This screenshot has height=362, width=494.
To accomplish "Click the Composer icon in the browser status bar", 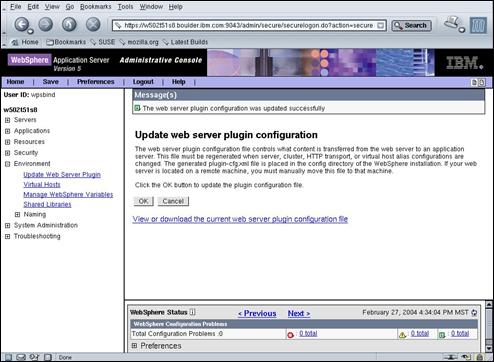I will (34, 357).
